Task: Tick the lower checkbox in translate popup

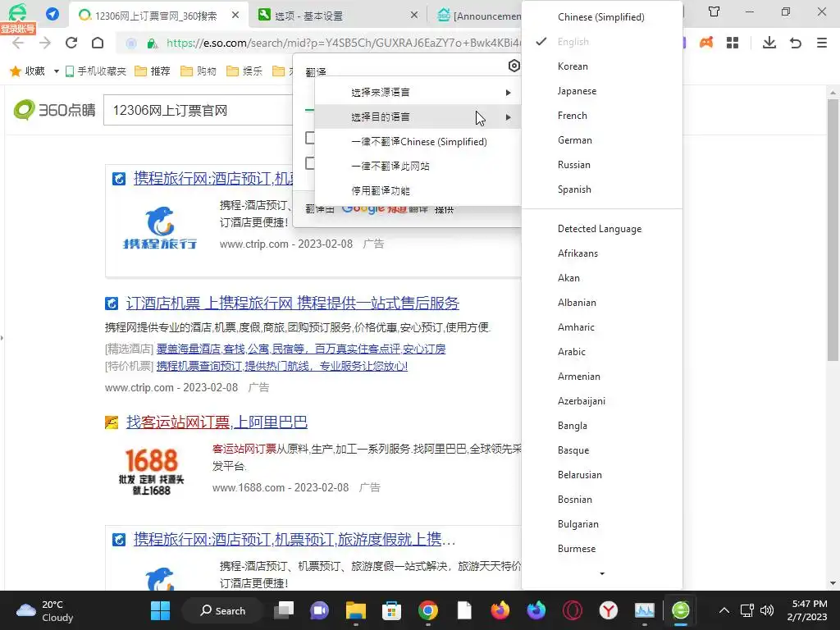Action: click(309, 163)
